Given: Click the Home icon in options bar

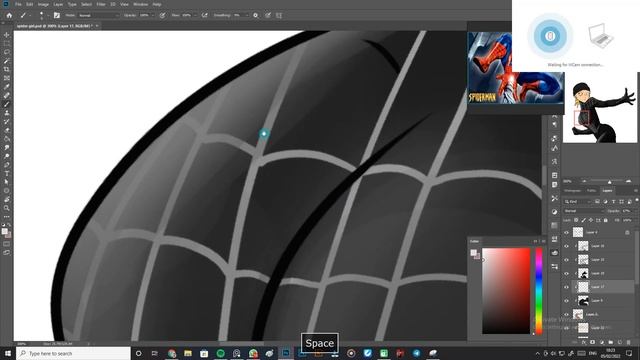Looking at the screenshot, I should (9, 15).
